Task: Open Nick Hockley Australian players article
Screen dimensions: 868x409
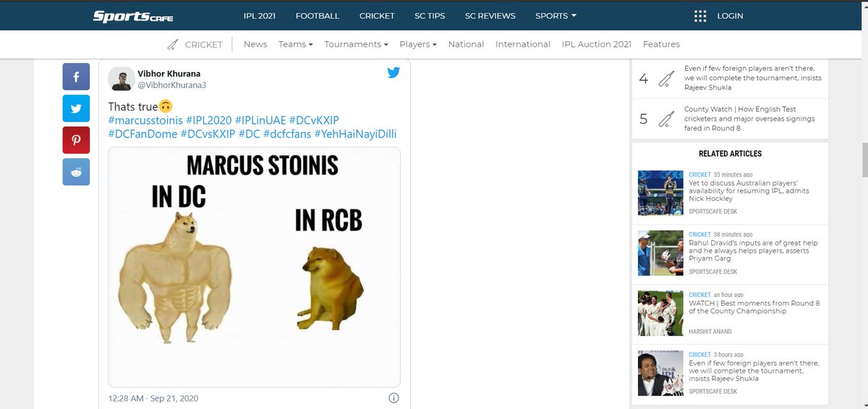Action: click(x=749, y=191)
